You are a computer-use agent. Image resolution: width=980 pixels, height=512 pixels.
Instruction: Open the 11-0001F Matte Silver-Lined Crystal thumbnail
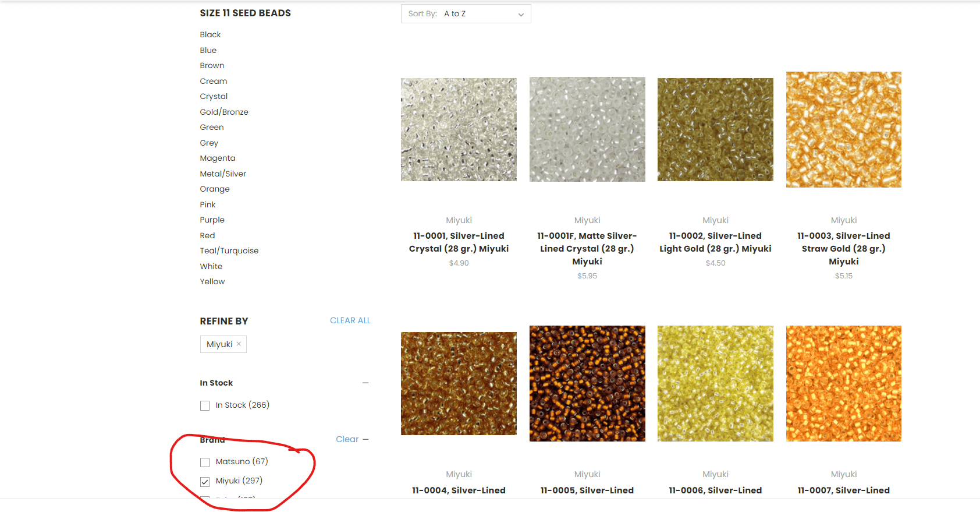587,129
